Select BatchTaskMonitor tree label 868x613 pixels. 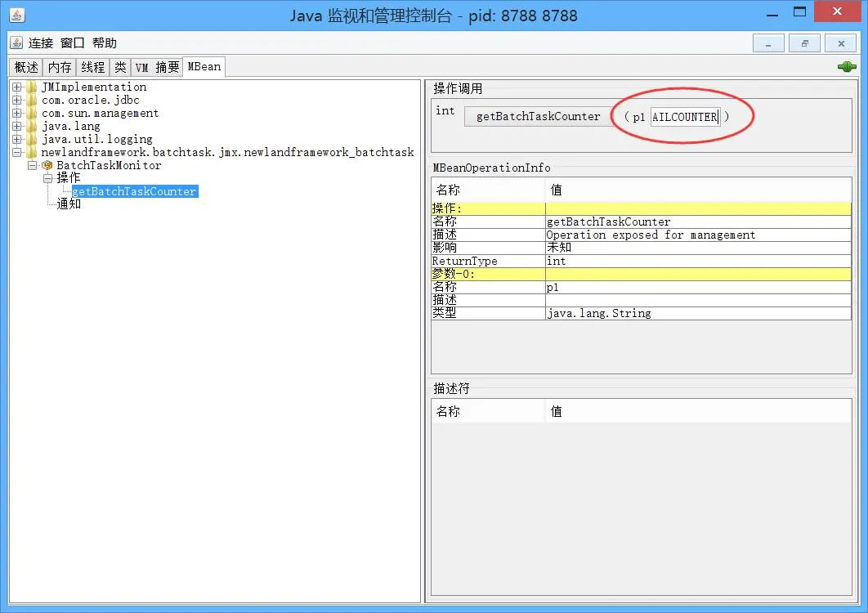tap(109, 165)
